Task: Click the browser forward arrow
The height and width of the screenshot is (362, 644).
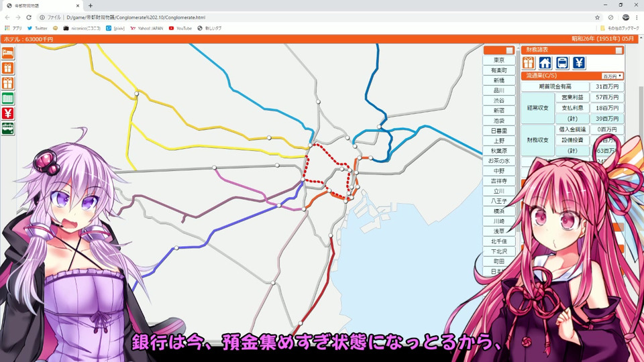Action: (x=18, y=17)
